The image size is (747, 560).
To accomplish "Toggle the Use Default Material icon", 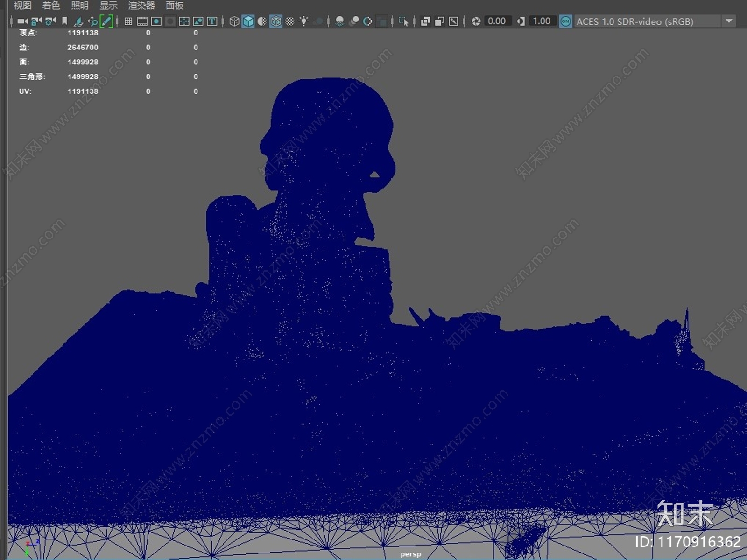I will click(262, 21).
